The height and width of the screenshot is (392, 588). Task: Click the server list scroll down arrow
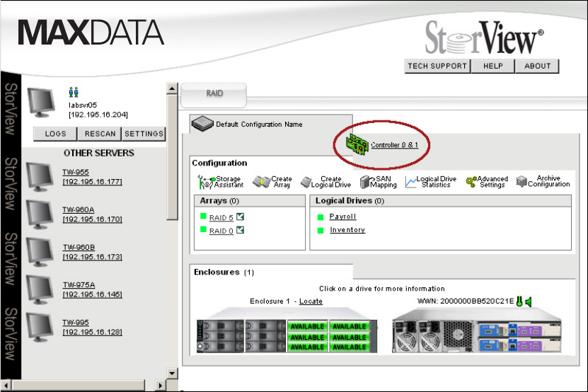pos(172,373)
